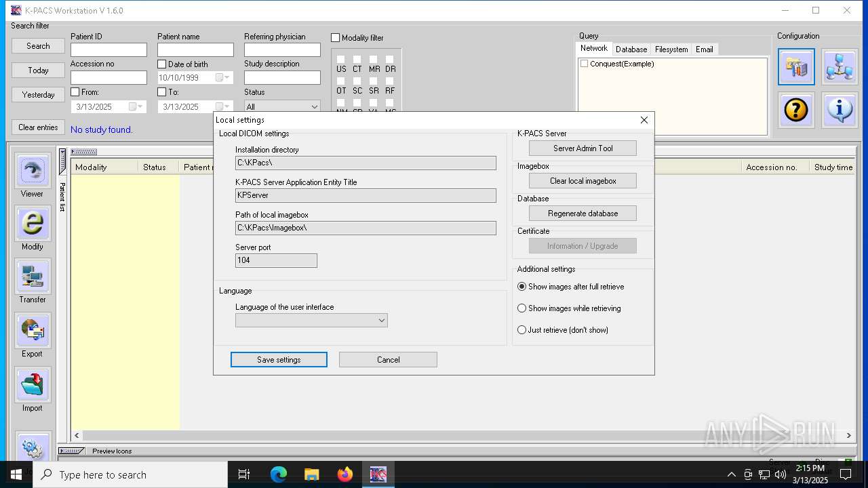Open the information icon

click(x=840, y=110)
